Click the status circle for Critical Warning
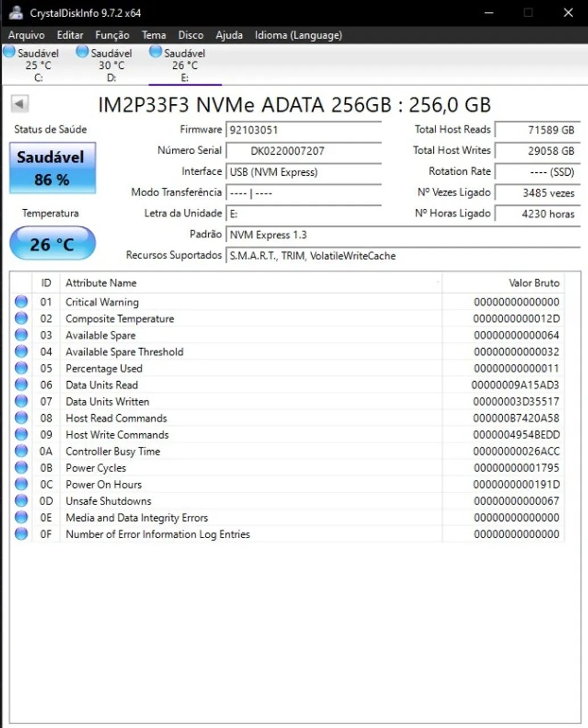Screen dimensions: 588x728 22,301
